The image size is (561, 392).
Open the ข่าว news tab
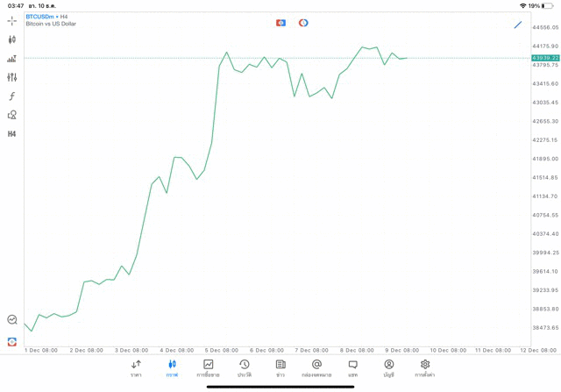[280, 368]
